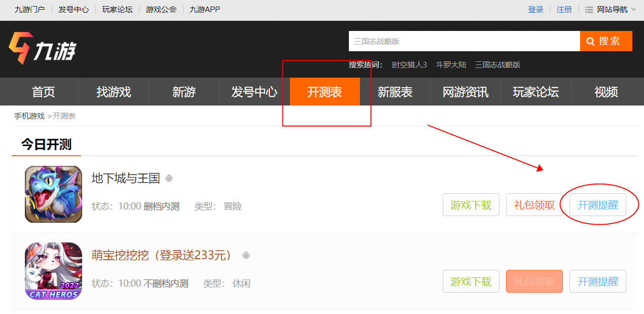Screen dimensions: 644x314
Task: Click the 九游 logo in the header
Action: pyautogui.click(x=42, y=49)
